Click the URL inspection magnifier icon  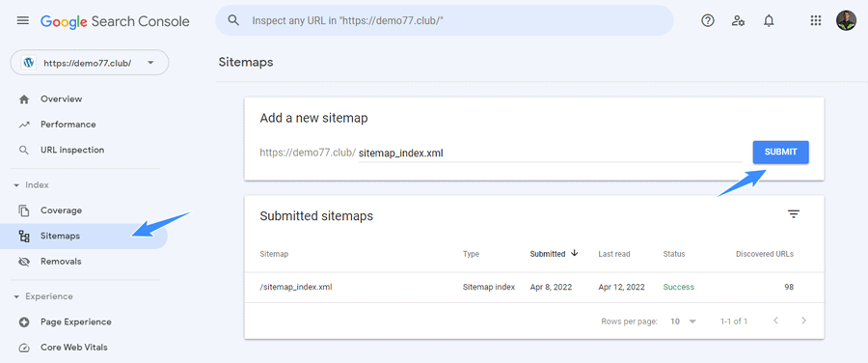tap(24, 151)
